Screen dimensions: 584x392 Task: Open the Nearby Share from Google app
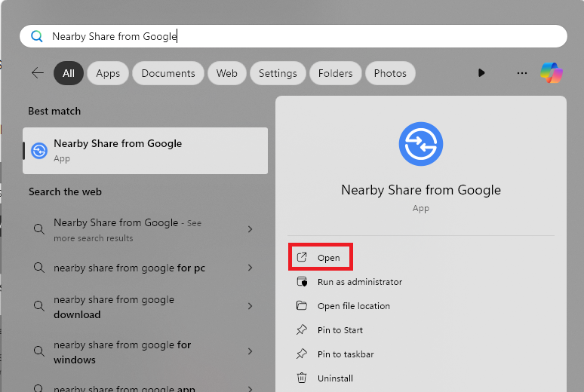[x=328, y=258]
